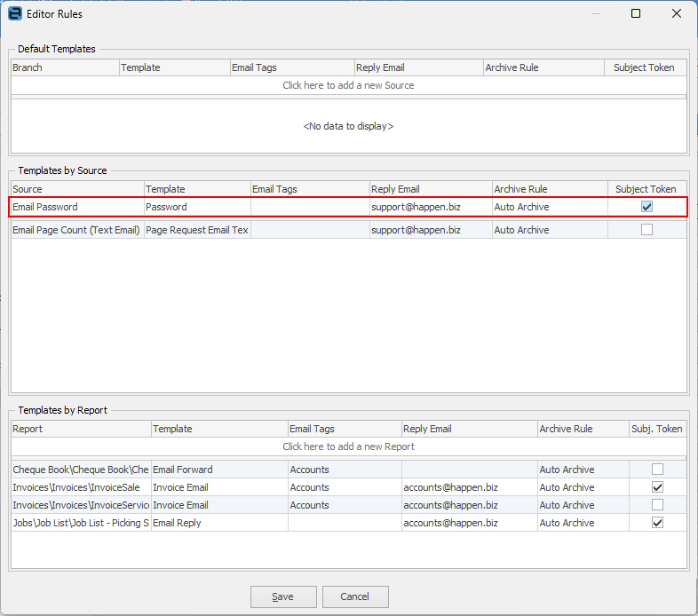Click the Email Tags cell of Email Password row
This screenshot has height=616, width=698.
(310, 207)
